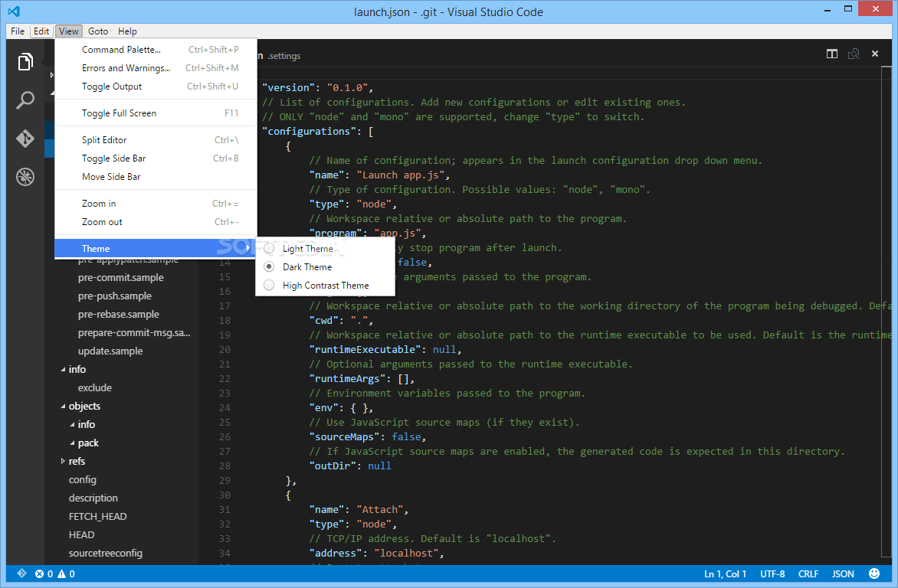Click UTF-8 encoding in status bar
Image resolution: width=898 pixels, height=588 pixels.
(772, 573)
